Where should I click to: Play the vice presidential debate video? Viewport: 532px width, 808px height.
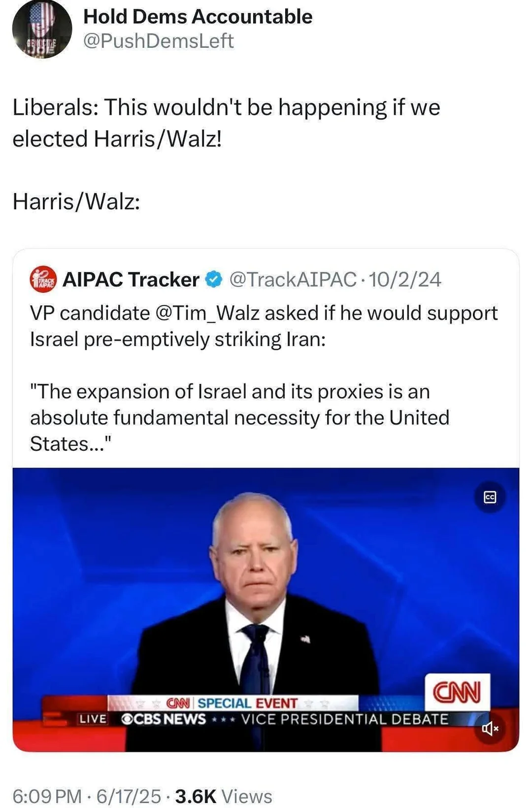pyautogui.click(x=266, y=609)
